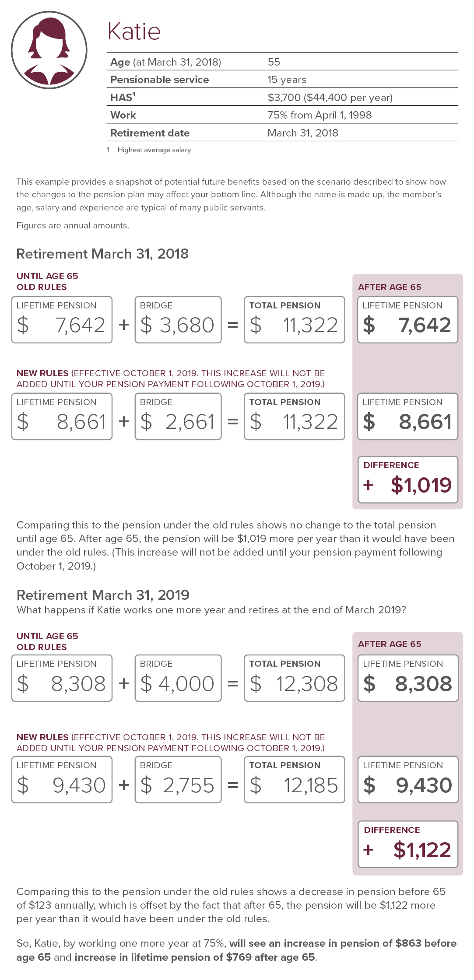Screen dimensions: 474x980
Task: Select the "15 years" pensionable service value
Action: [287, 80]
